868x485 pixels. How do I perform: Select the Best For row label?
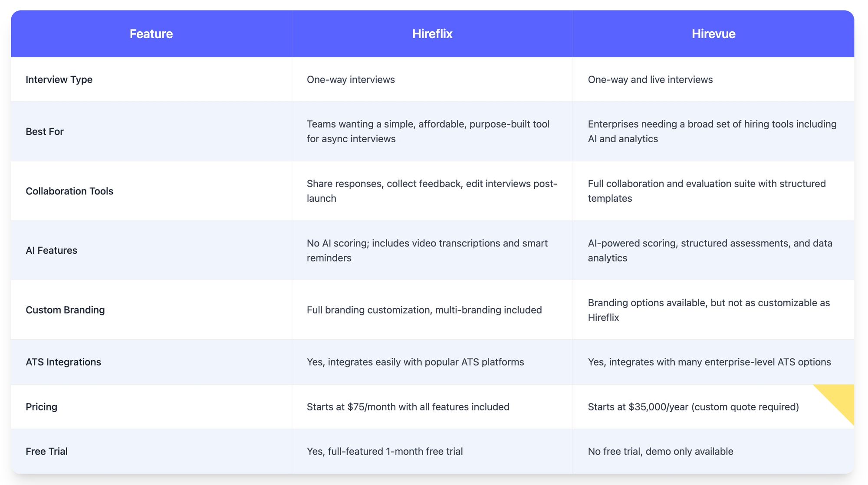click(x=45, y=131)
